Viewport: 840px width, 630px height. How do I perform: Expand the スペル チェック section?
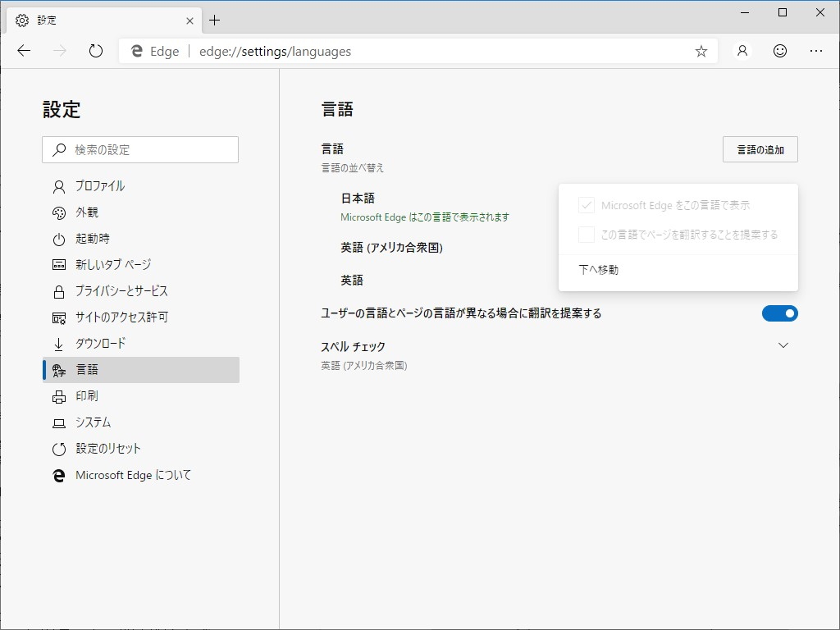click(782, 345)
